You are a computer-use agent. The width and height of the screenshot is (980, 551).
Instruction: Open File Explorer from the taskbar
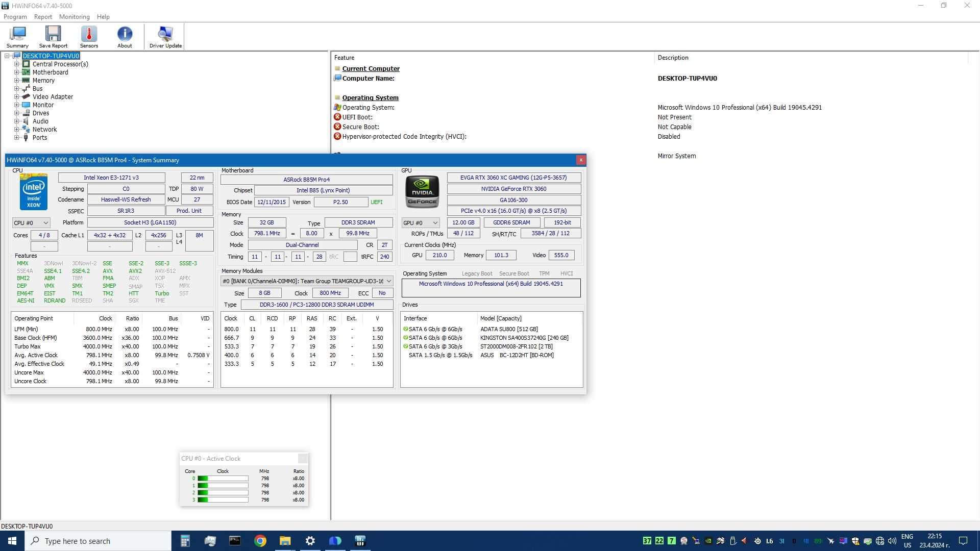(x=285, y=541)
